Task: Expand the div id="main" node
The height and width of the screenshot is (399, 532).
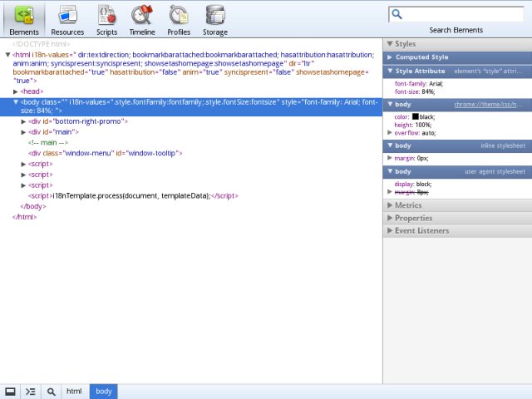Action: pos(24,131)
